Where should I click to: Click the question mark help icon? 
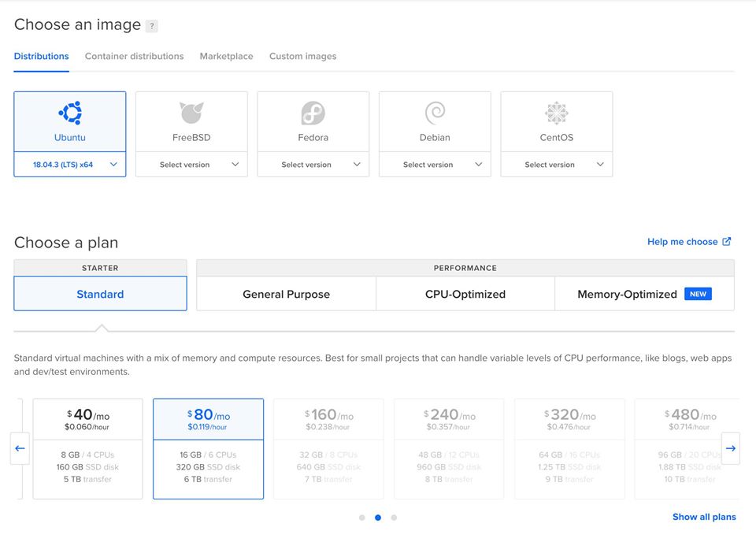tap(152, 26)
